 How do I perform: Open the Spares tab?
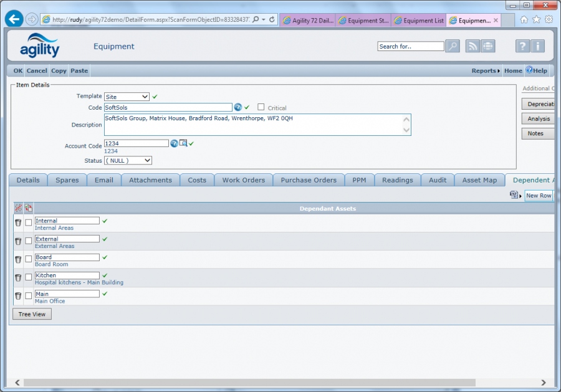(x=67, y=180)
